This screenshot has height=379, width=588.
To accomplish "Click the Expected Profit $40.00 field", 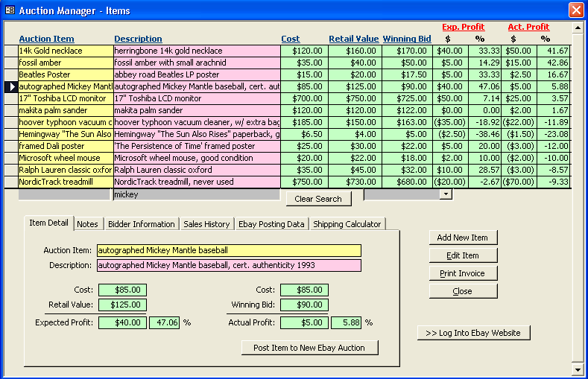I will (x=122, y=322).
